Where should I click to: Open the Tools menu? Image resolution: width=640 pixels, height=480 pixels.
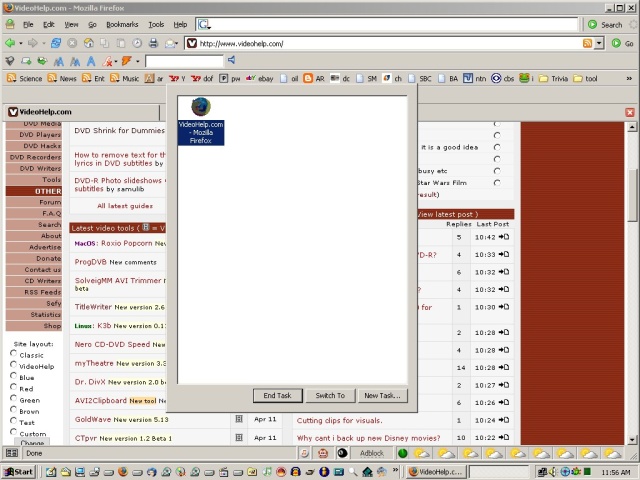click(156, 24)
